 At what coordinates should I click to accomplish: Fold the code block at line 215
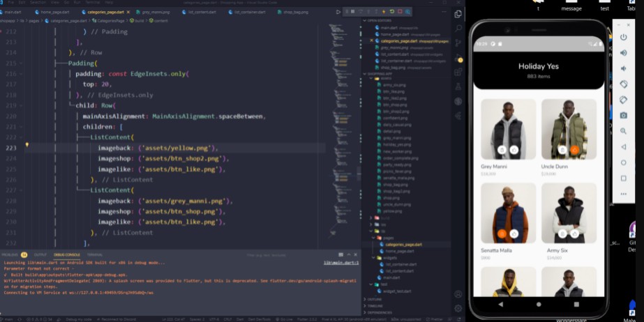(x=20, y=63)
